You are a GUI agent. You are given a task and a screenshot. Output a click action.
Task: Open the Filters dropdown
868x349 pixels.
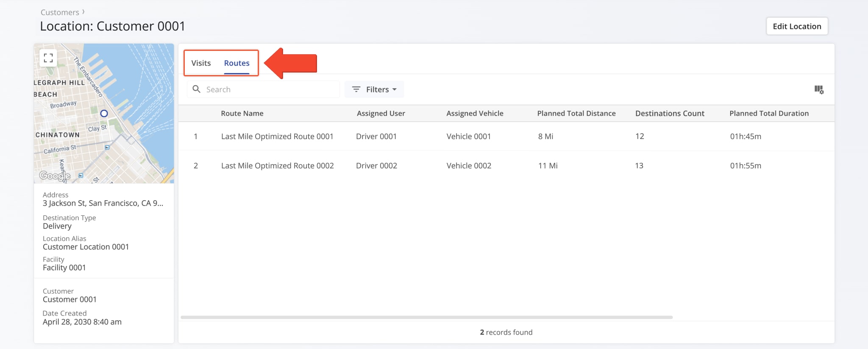[x=374, y=89]
